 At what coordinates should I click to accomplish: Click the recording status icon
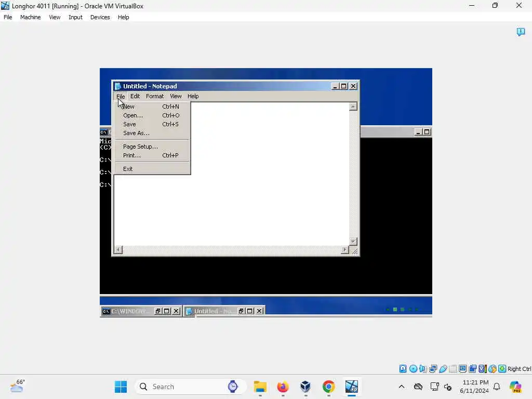472,368
